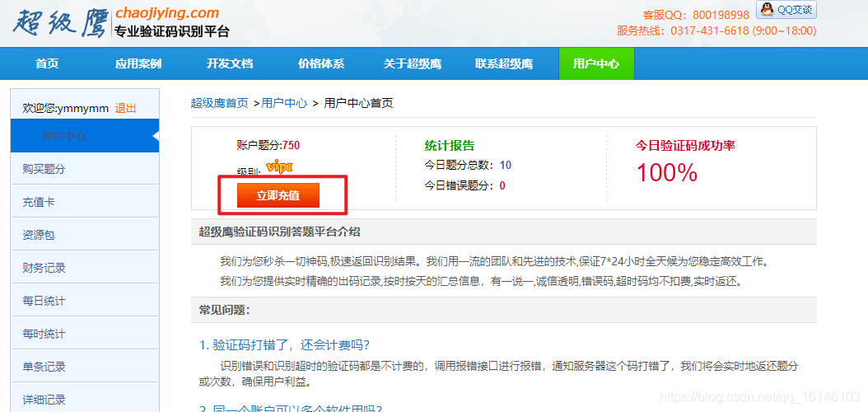
Task: Click the 客服QQ: 800198998 text
Action: coord(696,15)
